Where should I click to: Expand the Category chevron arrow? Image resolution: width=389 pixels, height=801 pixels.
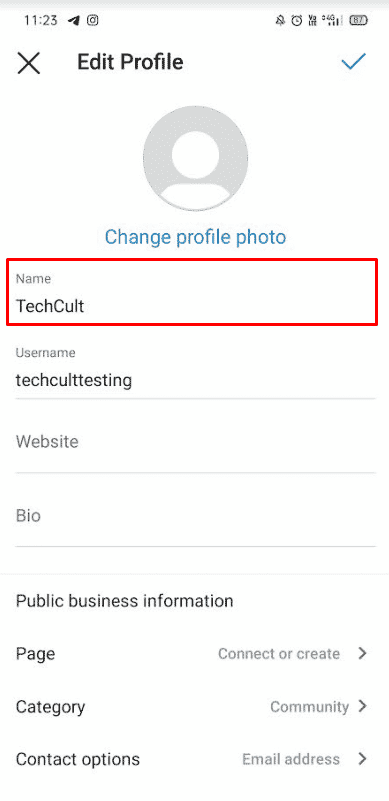[362, 706]
